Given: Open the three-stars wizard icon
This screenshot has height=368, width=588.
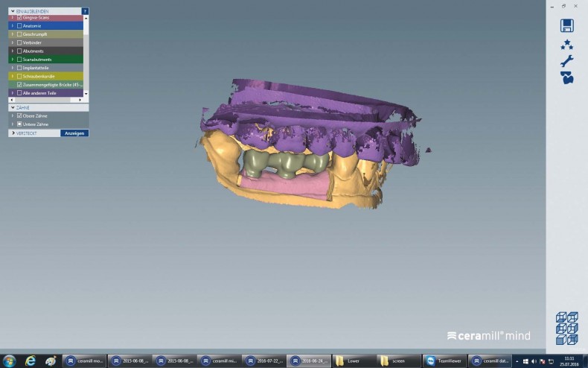Looking at the screenshot, I should tap(566, 44).
